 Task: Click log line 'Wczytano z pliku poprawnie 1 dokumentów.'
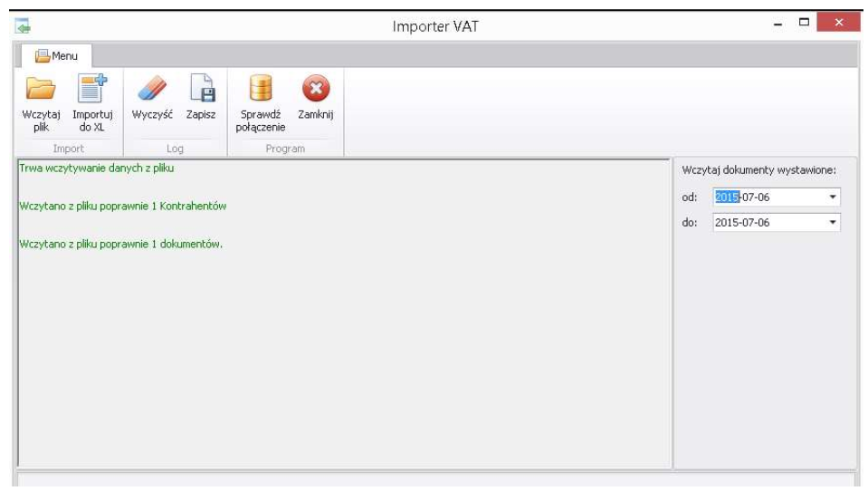tap(120, 244)
